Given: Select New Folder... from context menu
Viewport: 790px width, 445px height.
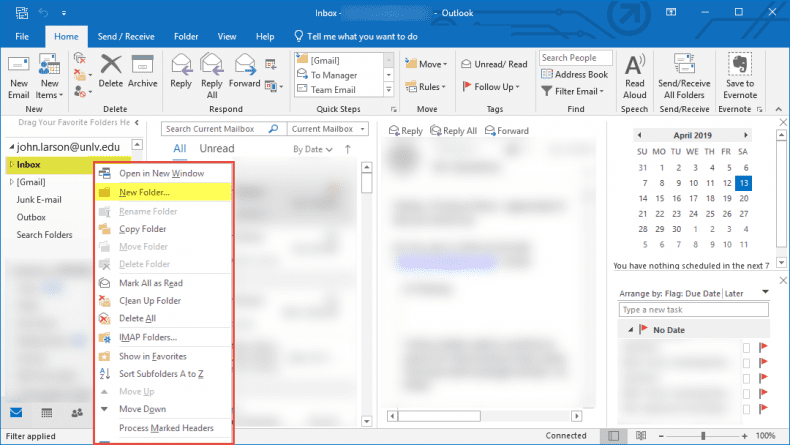Looking at the screenshot, I should click(x=144, y=192).
